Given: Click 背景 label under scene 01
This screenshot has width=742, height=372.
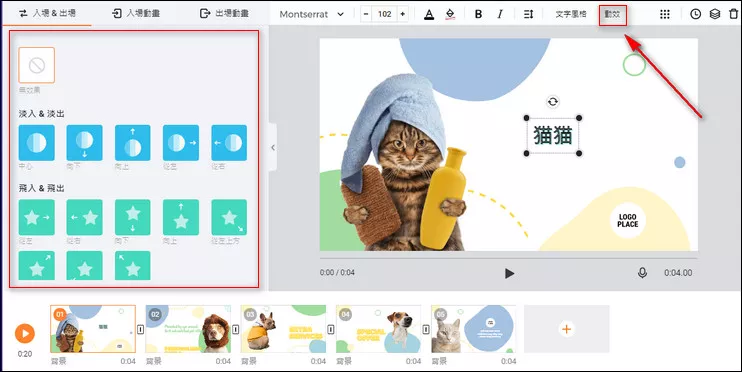Looking at the screenshot, I should click(x=59, y=361).
